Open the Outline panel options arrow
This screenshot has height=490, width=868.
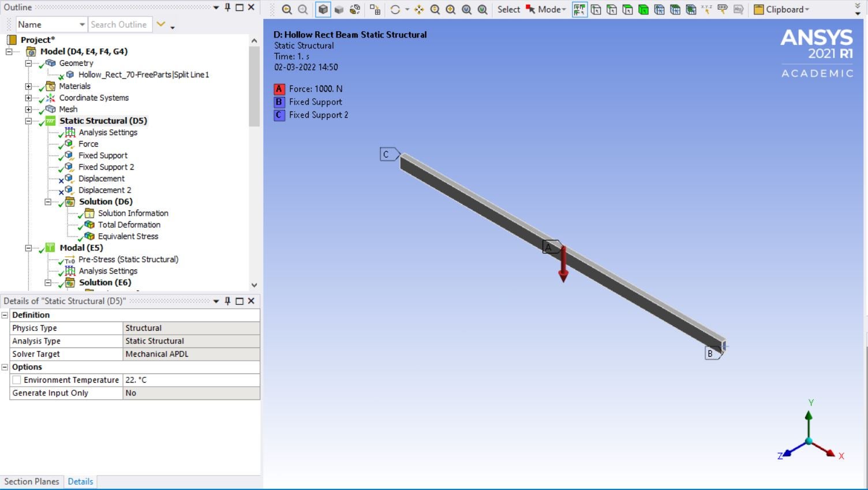(x=216, y=8)
